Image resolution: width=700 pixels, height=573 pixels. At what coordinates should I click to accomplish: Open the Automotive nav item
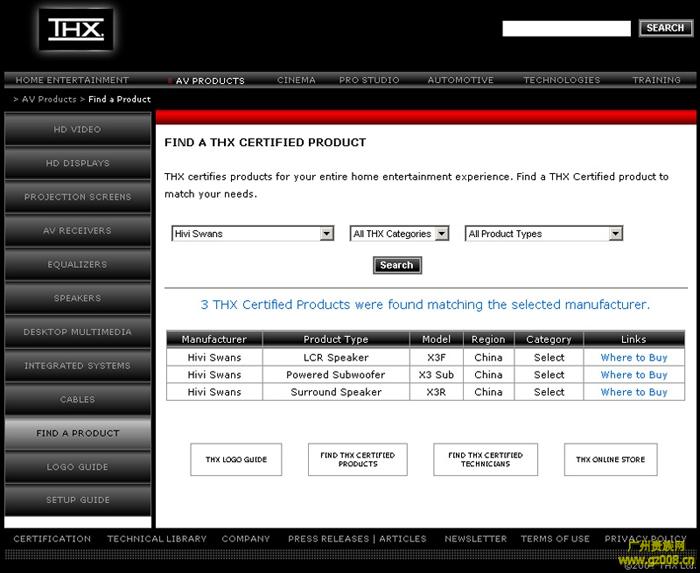tap(460, 80)
